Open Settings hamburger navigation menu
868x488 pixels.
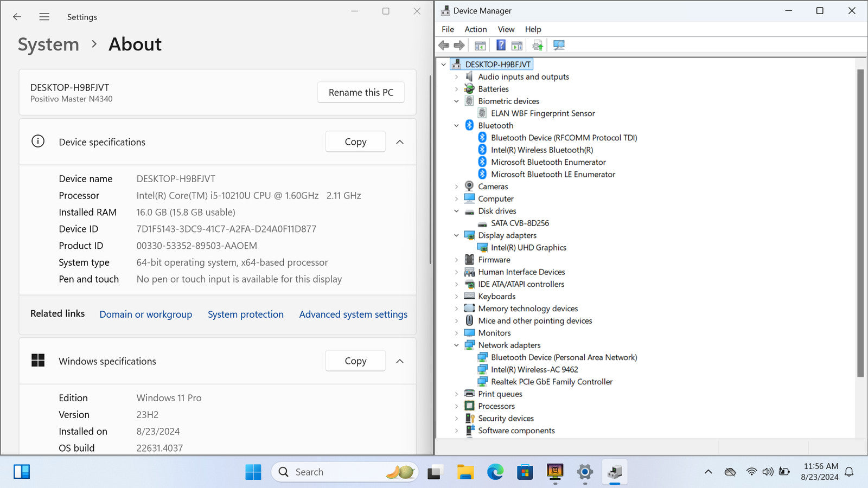44,17
